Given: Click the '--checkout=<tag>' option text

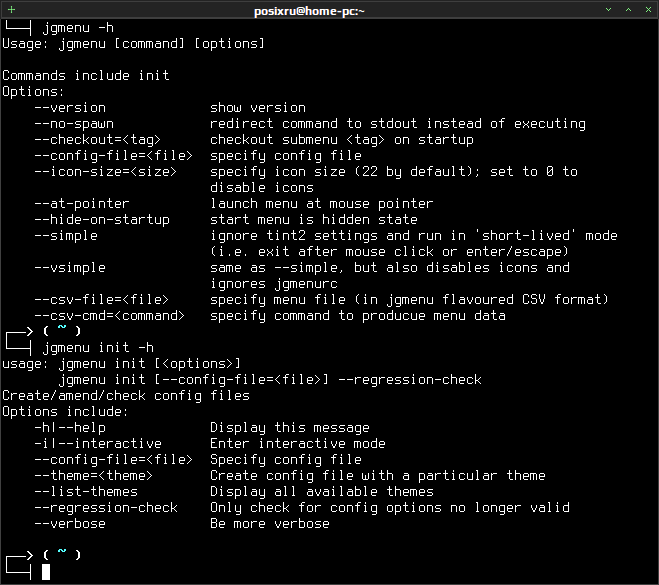Looking at the screenshot, I should (98, 140).
